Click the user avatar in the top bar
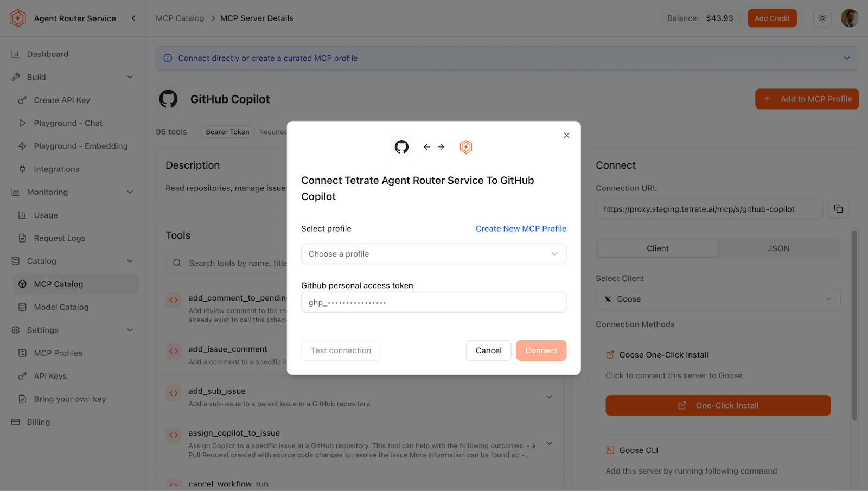868x491 pixels. [x=849, y=18]
